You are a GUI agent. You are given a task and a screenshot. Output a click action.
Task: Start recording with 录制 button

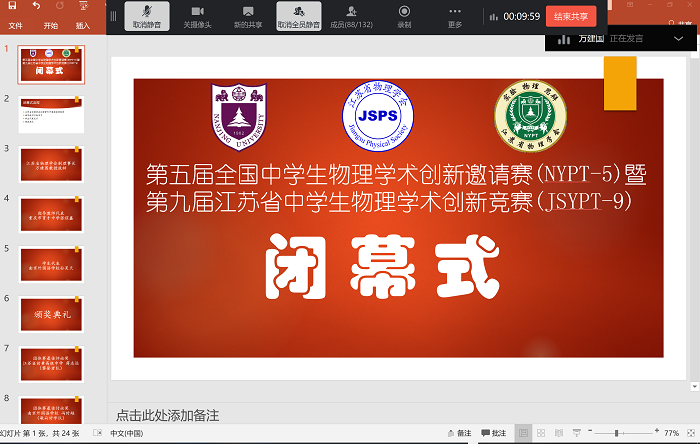[x=404, y=16]
